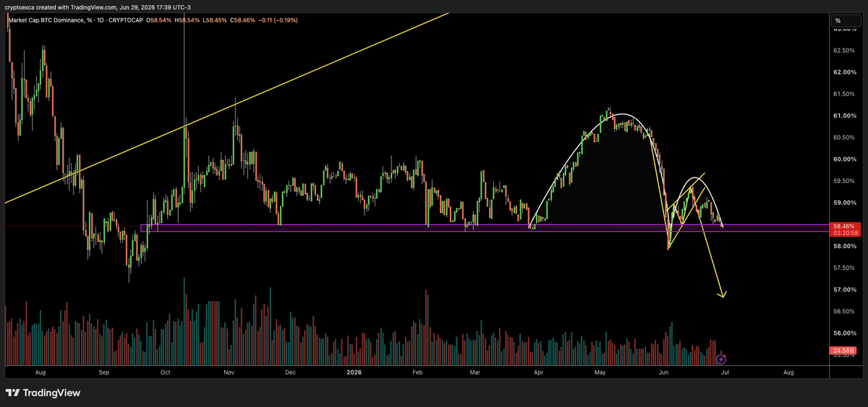The height and width of the screenshot is (407, 868).
Task: Click the 61.00% price axis label
Action: (x=844, y=116)
